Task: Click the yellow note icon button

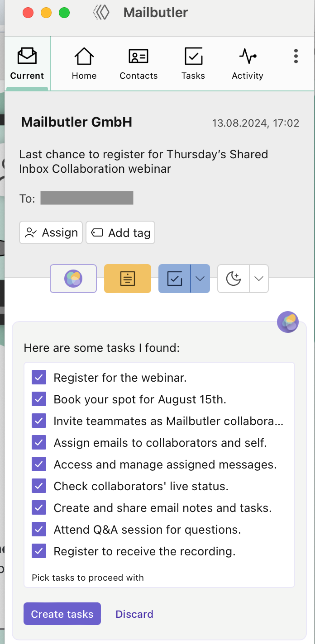Action: pyautogui.click(x=128, y=279)
